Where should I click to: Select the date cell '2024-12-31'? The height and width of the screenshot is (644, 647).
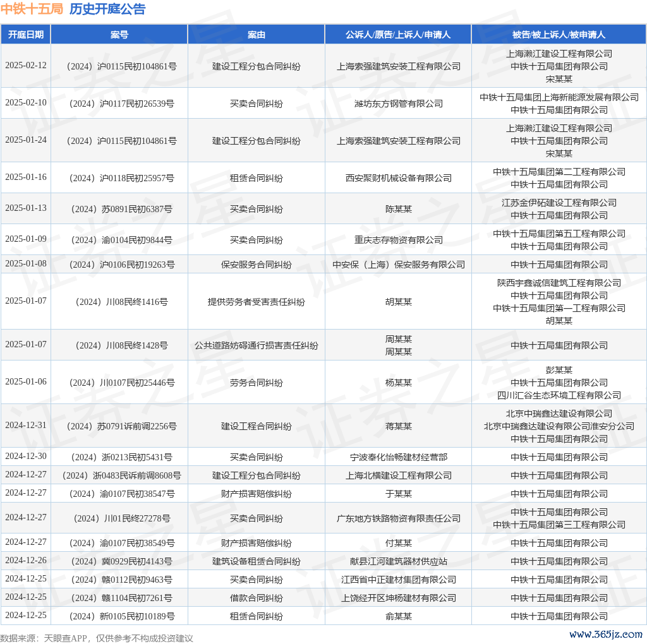tap(25, 426)
